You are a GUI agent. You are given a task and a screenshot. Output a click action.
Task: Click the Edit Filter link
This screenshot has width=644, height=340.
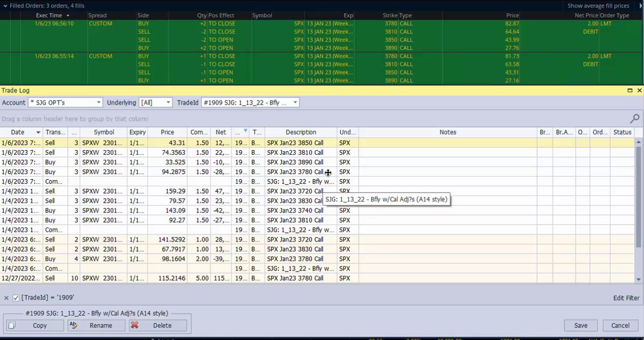[x=626, y=298]
